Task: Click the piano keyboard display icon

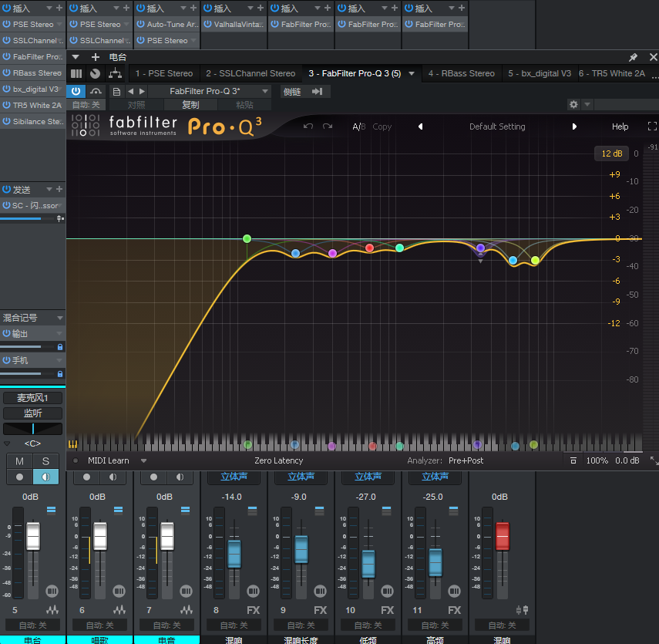Action: (72, 444)
